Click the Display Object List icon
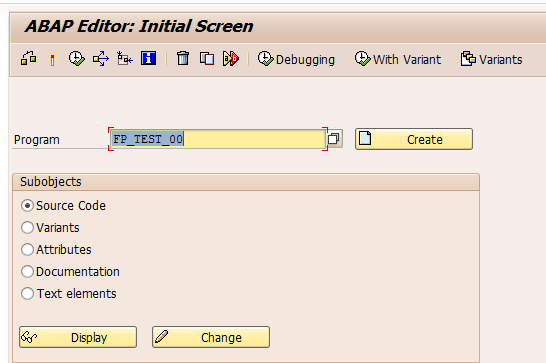Image resolution: width=546 pixels, height=363 pixels. coord(29,59)
